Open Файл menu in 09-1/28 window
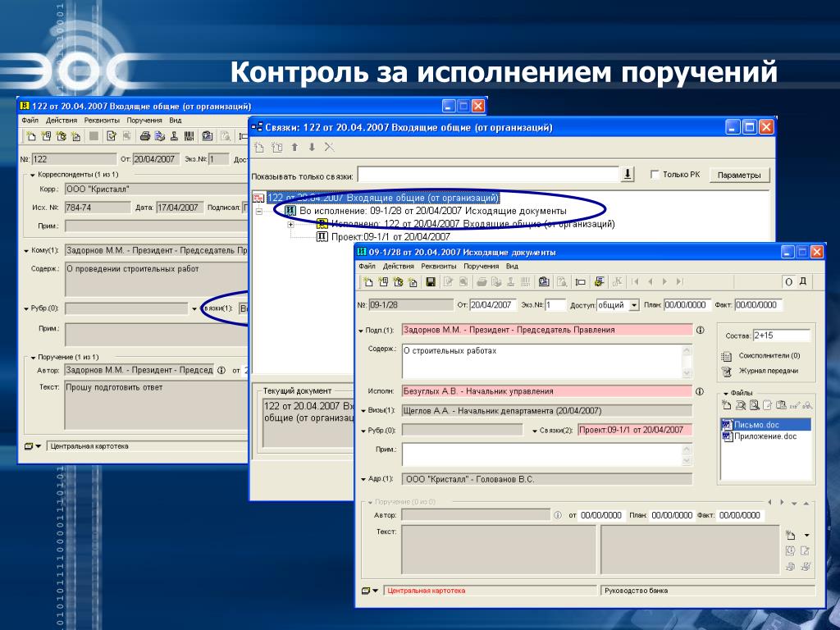The height and width of the screenshot is (630, 840). pos(367,267)
